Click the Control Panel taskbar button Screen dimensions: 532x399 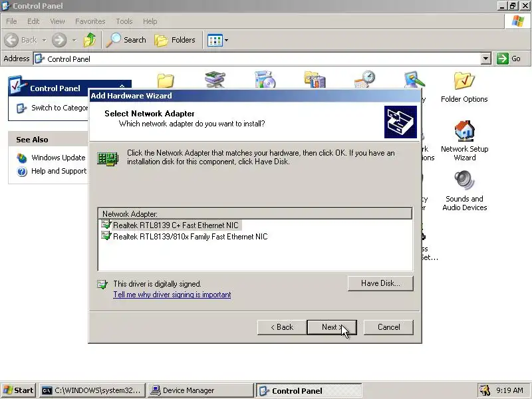pyautogui.click(x=309, y=390)
